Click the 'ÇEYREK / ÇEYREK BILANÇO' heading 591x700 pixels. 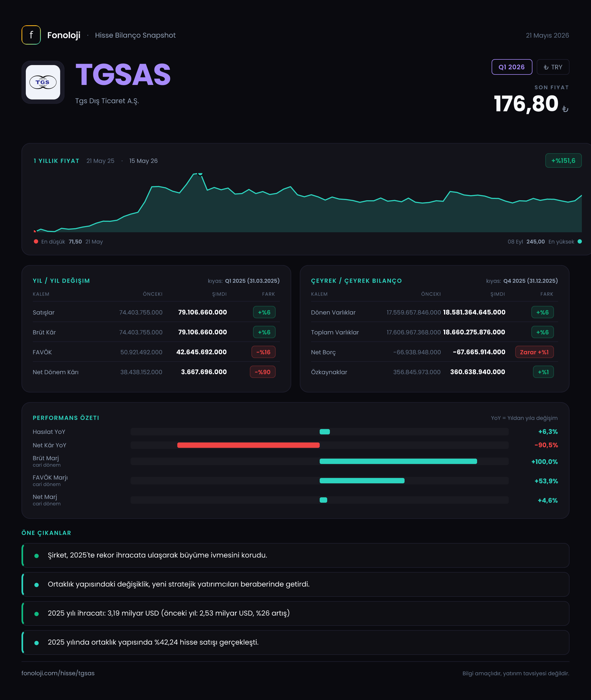356,281
